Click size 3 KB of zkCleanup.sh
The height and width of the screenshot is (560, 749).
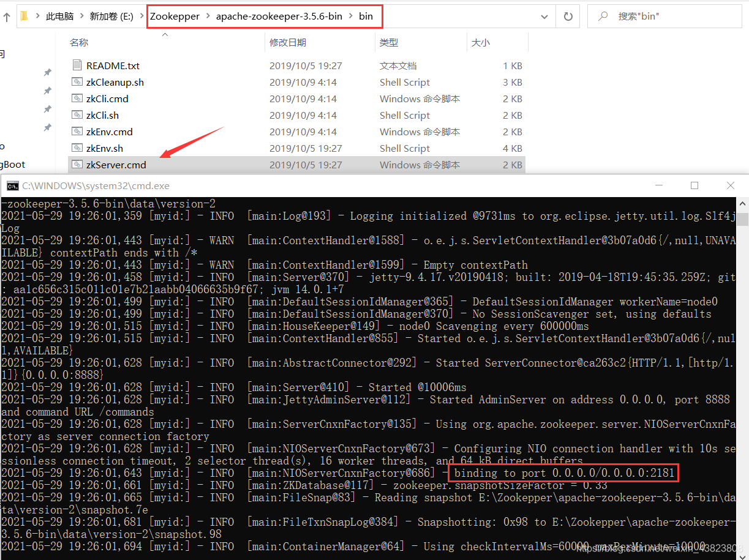coord(513,82)
